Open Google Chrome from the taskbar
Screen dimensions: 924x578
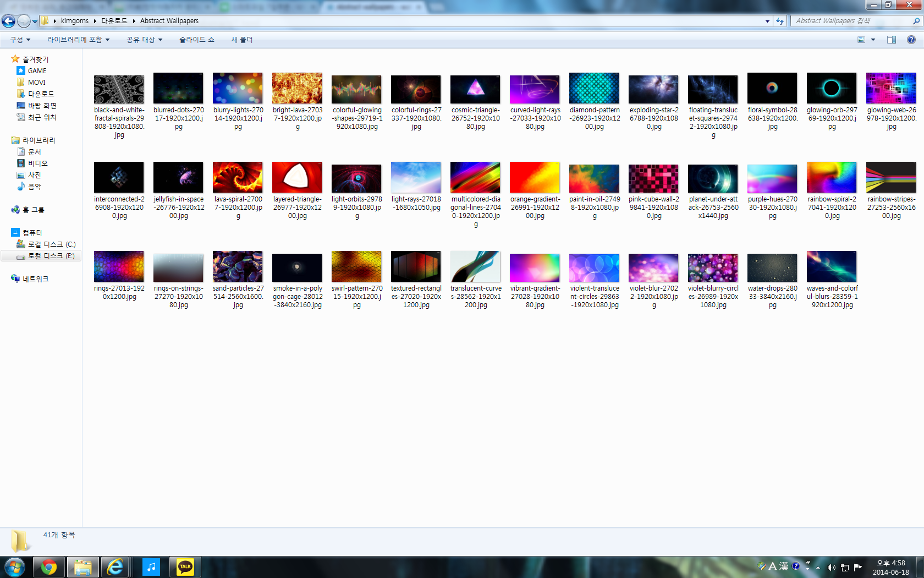pos(49,567)
